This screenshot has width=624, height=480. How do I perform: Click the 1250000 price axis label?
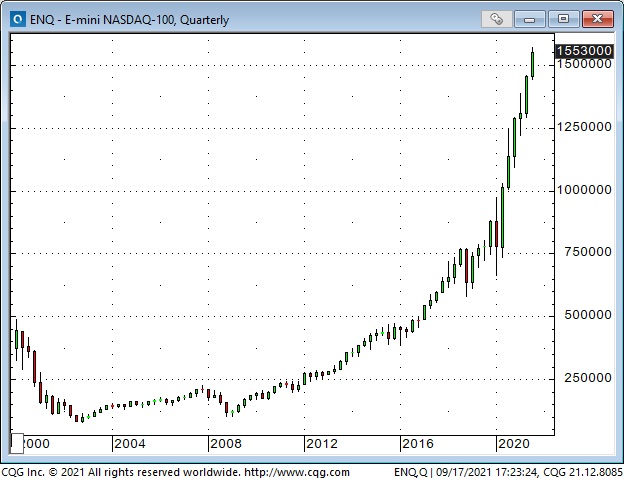[x=584, y=127]
